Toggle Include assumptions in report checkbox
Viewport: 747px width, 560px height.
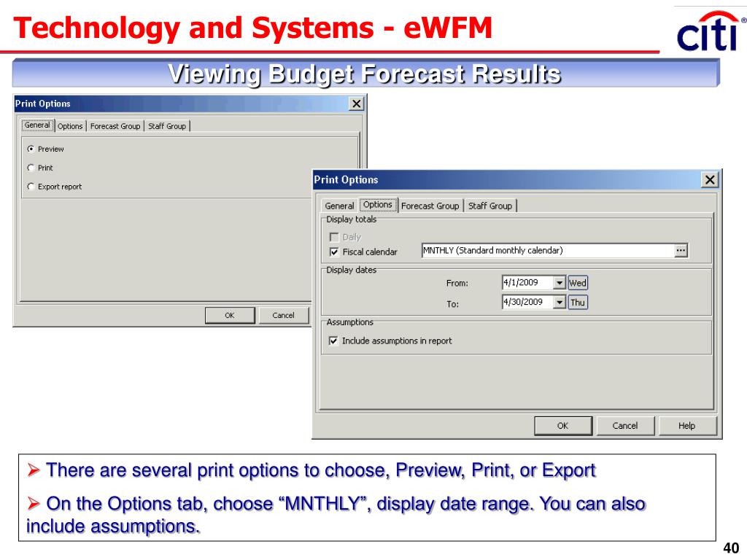333,341
